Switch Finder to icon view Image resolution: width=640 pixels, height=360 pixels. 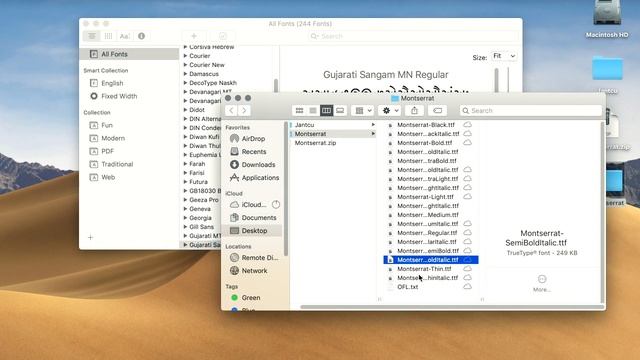tap(299, 111)
